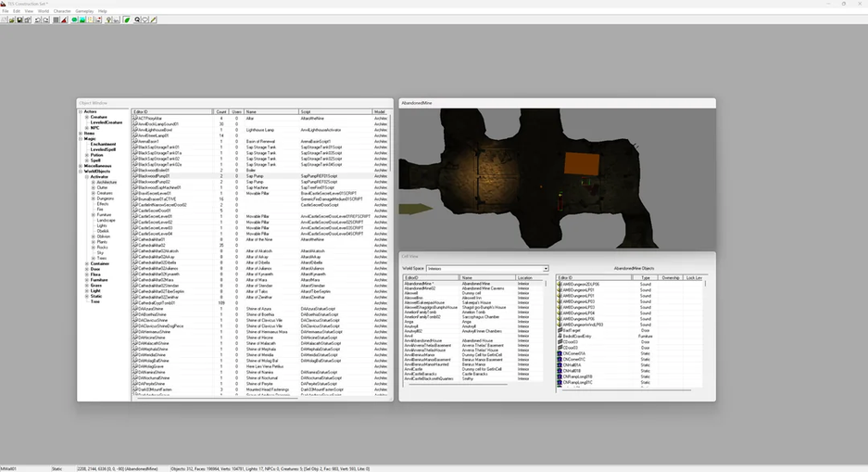Click the open folder toolbar icon

tap(12, 20)
